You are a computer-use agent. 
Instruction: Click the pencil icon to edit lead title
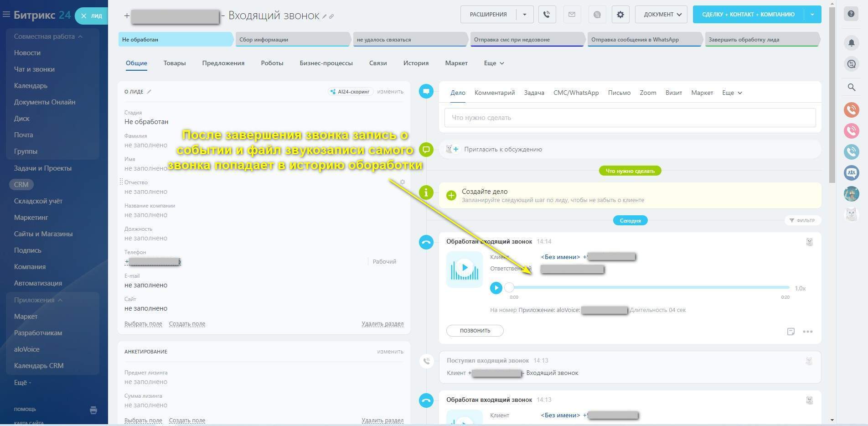point(325,16)
